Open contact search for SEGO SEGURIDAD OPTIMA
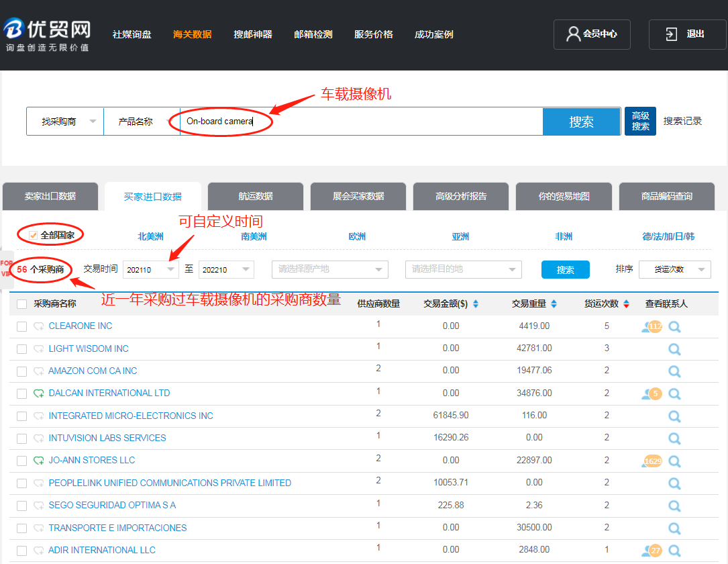 674,506
